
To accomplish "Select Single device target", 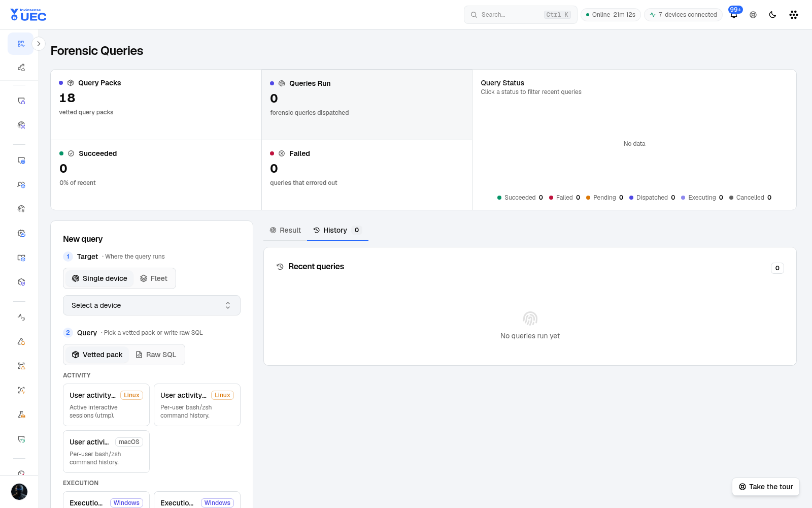I will click(x=99, y=278).
